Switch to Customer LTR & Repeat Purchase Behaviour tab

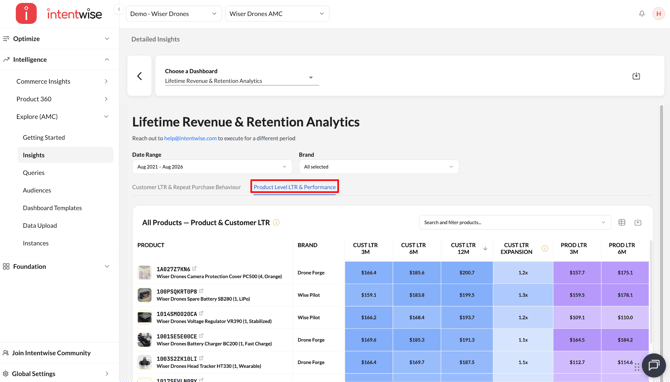pyautogui.click(x=186, y=187)
